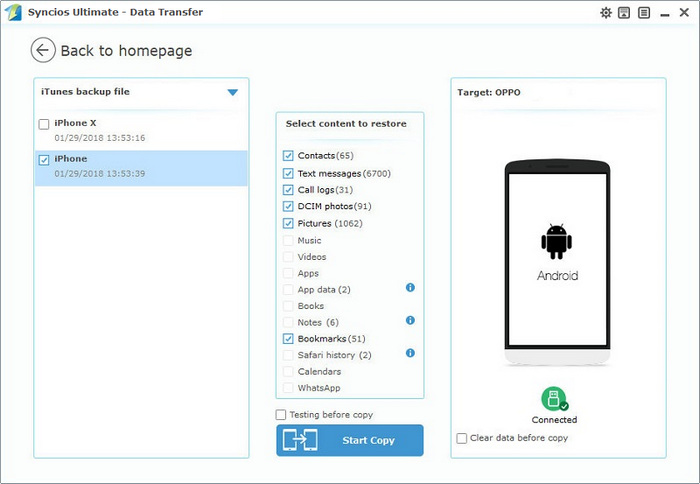This screenshot has width=700, height=484.
Task: Tick the Music checkbox
Action: [288, 241]
